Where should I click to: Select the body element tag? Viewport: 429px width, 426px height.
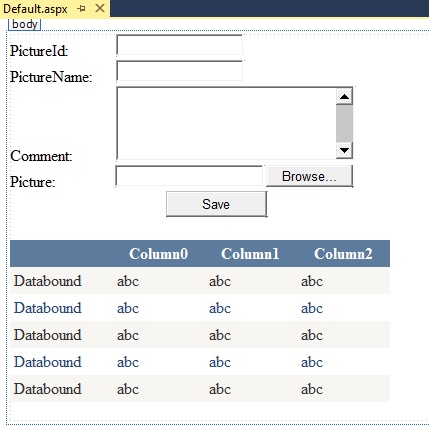pyautogui.click(x=25, y=25)
